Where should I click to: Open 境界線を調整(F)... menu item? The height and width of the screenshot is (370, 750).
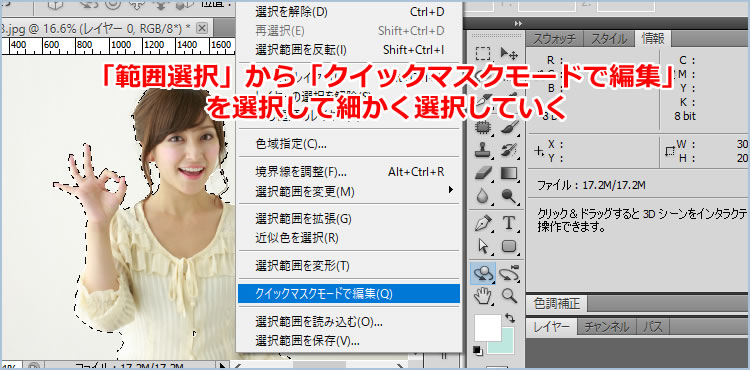coord(349,172)
